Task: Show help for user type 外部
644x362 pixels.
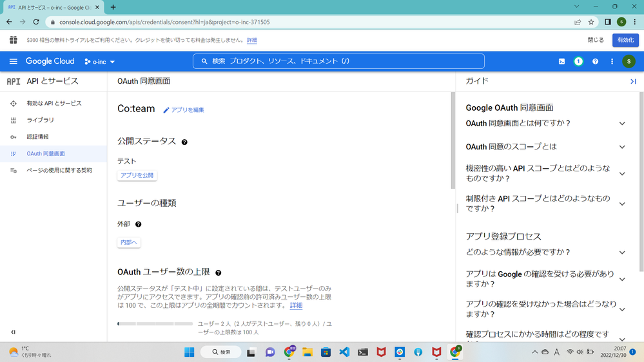Action: [x=139, y=224]
